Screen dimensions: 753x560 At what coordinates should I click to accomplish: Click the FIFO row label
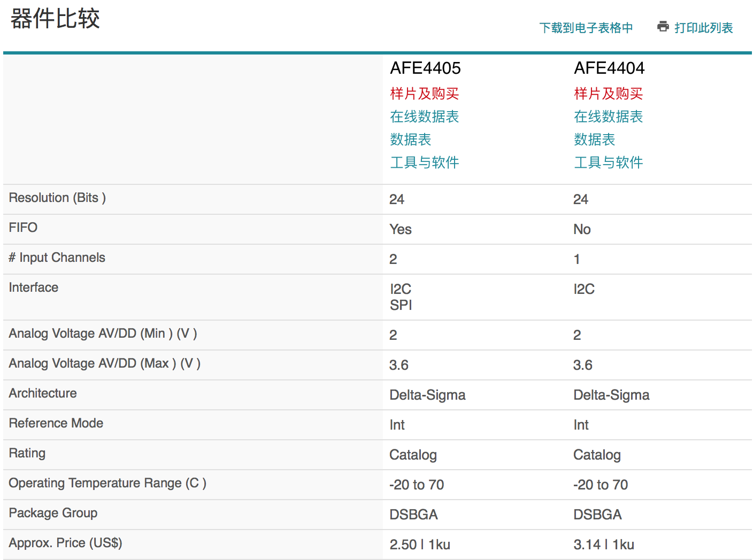(23, 228)
